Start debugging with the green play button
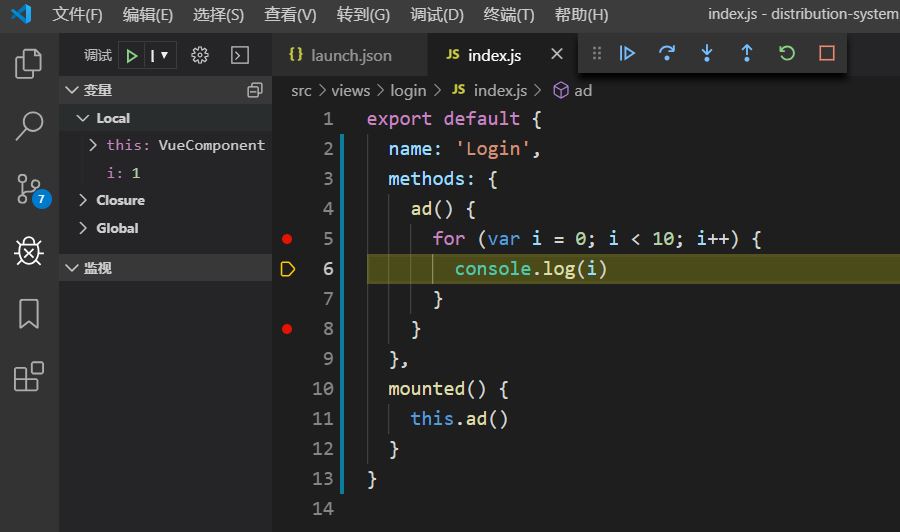Screen dimensions: 900x532 (x=131, y=56)
